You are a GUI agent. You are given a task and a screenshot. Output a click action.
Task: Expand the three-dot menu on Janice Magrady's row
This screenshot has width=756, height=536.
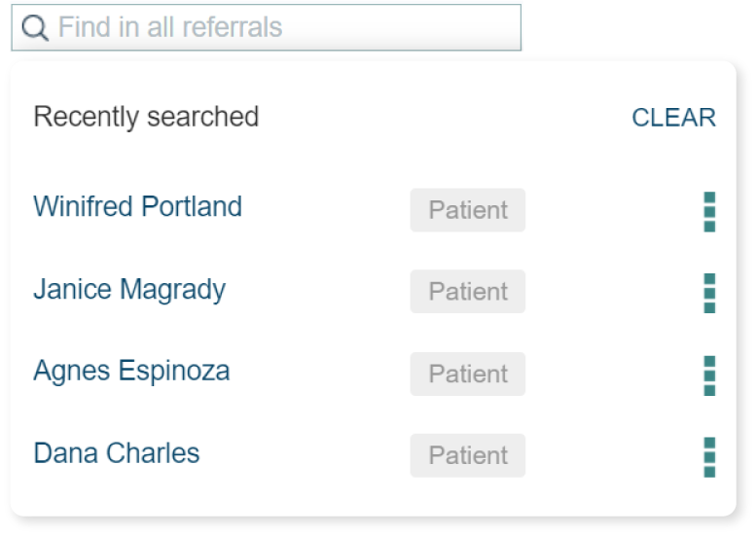click(x=709, y=293)
